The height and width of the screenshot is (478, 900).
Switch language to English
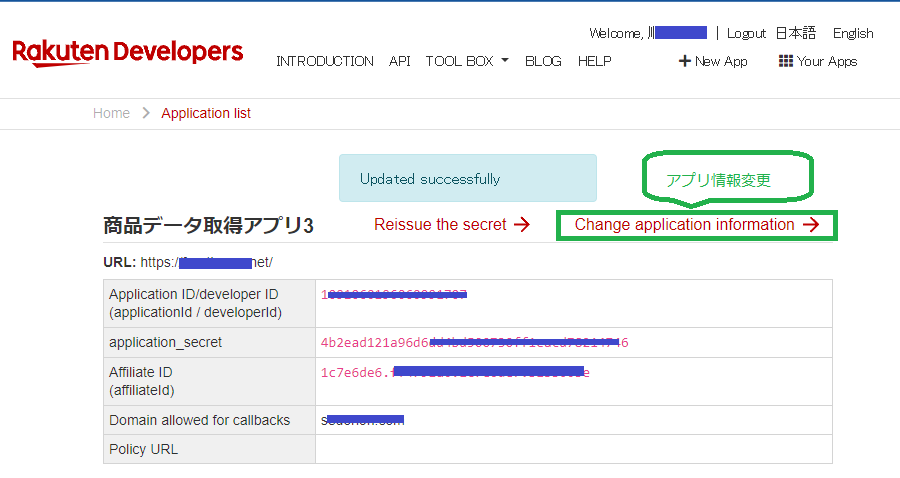point(853,33)
